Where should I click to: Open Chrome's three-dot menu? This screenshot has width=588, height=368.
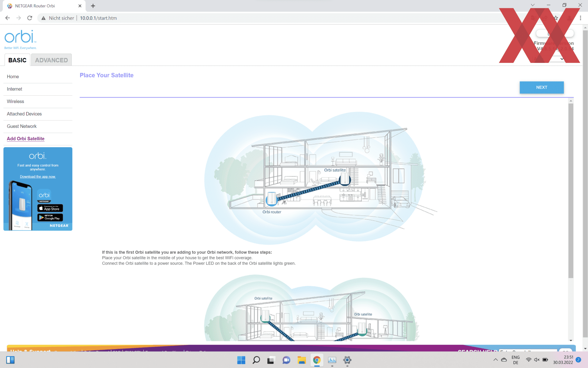click(580, 18)
